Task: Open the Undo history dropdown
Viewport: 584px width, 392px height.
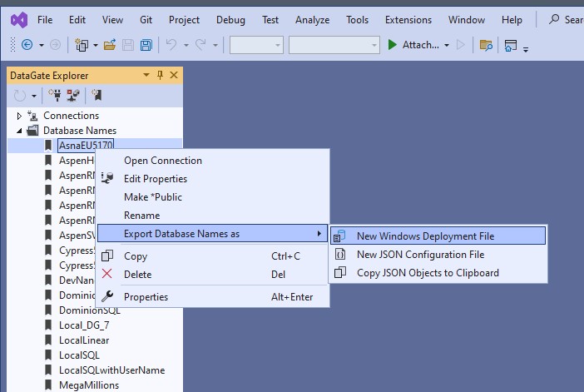Action: tap(186, 46)
